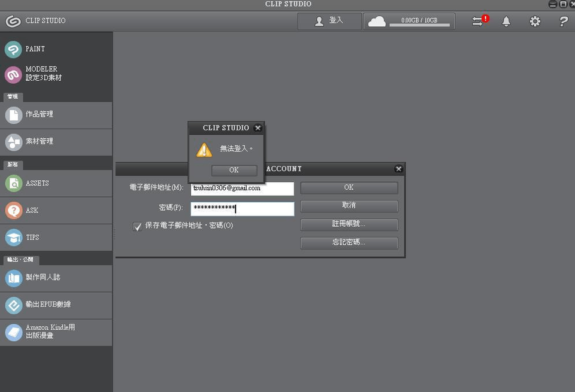Image resolution: width=575 pixels, height=392 pixels.
Task: Click 忘記密碼 forgot password button
Action: pyautogui.click(x=349, y=243)
